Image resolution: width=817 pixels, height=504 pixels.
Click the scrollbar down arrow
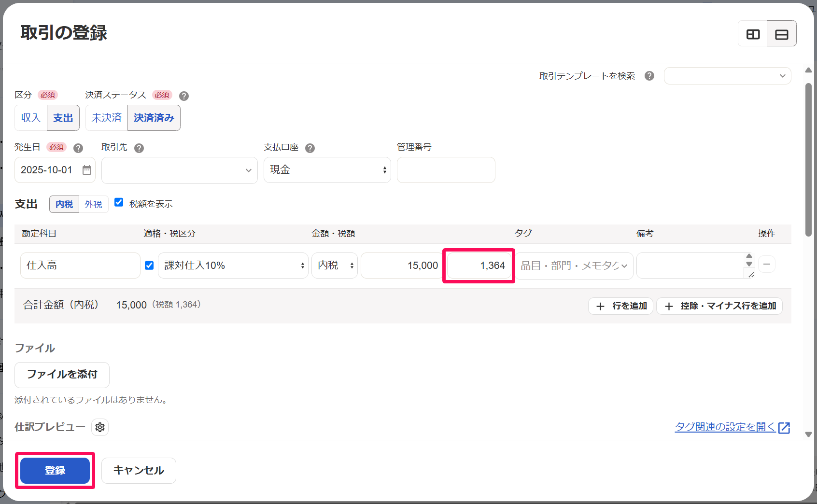[808, 434]
